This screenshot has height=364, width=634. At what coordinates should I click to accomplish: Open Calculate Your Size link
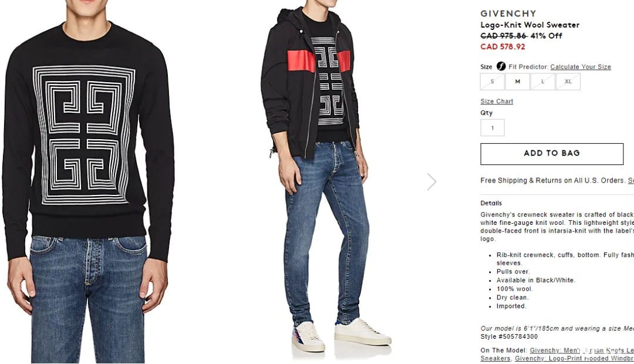(x=580, y=67)
